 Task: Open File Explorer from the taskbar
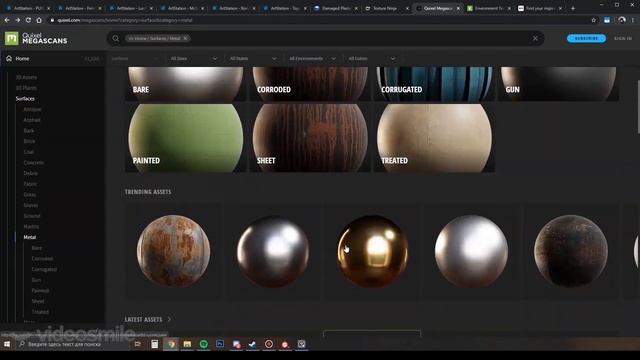pyautogui.click(x=187, y=344)
